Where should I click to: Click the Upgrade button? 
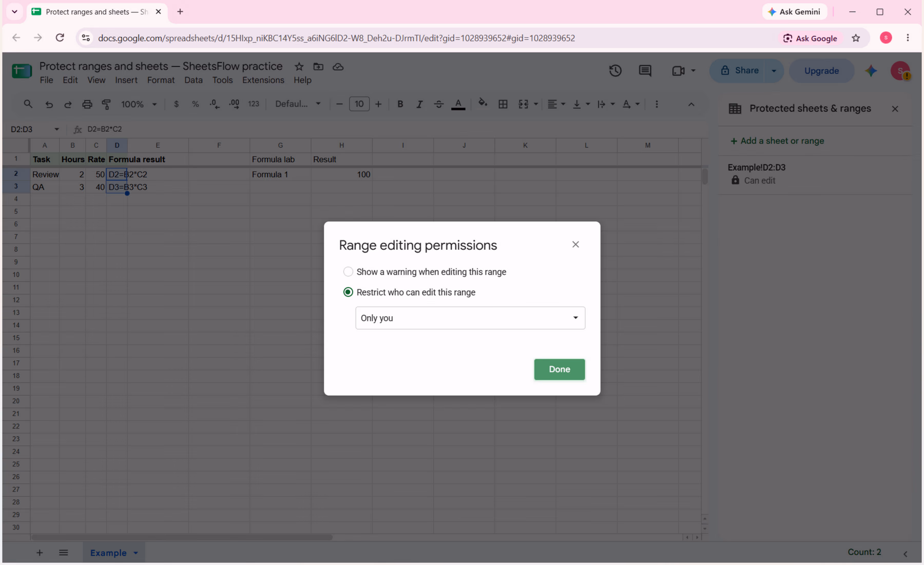pyautogui.click(x=821, y=71)
